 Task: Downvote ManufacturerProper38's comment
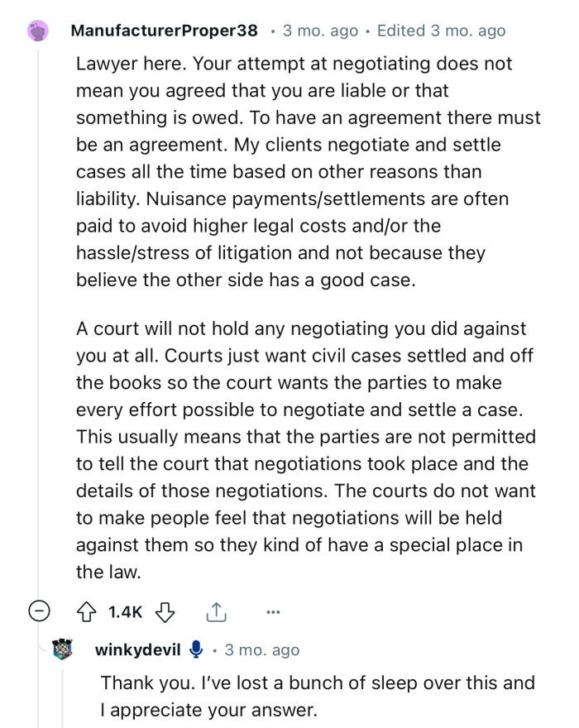(165, 612)
